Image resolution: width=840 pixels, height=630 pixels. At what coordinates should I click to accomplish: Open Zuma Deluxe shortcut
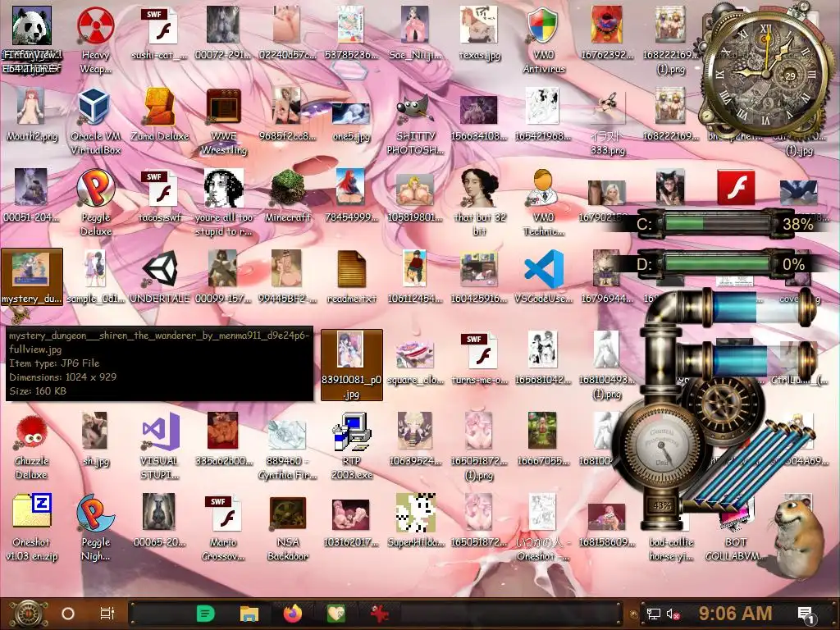pyautogui.click(x=160, y=115)
